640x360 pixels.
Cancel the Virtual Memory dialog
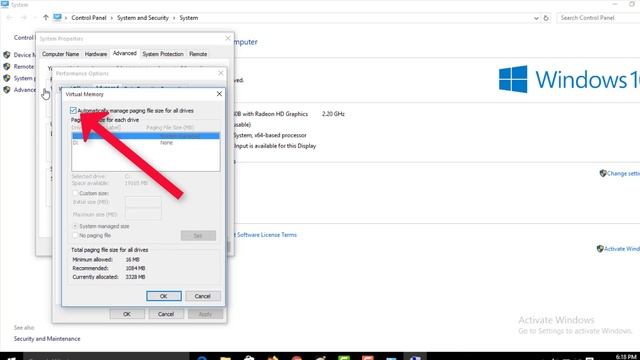[x=203, y=296]
